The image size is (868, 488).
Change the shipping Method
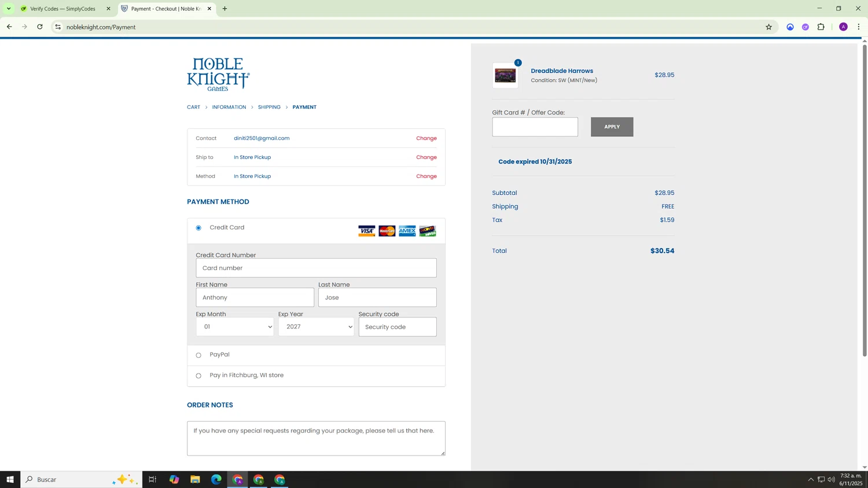[426, 176]
